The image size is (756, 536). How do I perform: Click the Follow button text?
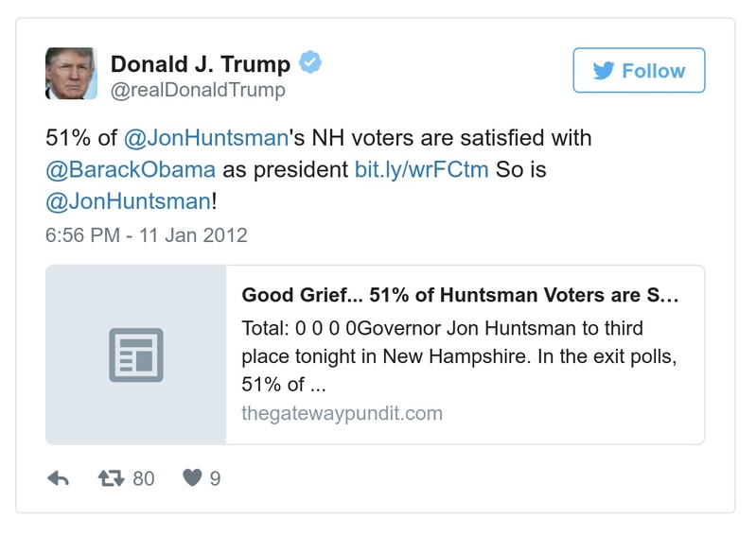(x=653, y=71)
